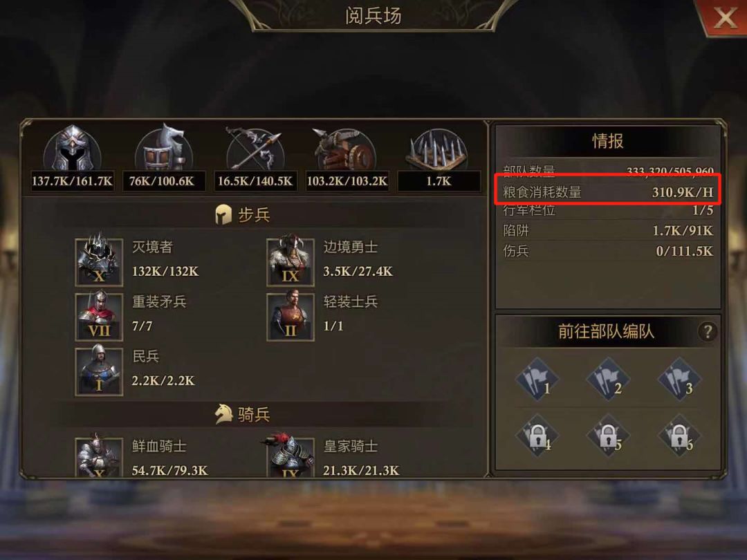Select the archer bow icon showing 16.5K/140.5K
Image resolution: width=747 pixels, height=560 pixels.
click(255, 149)
